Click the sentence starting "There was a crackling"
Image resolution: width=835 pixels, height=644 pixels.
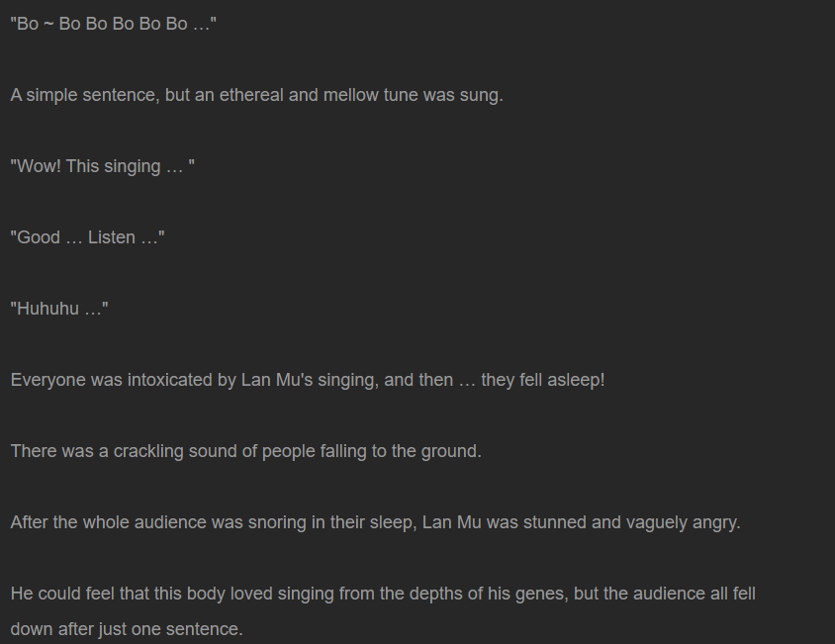246,451
